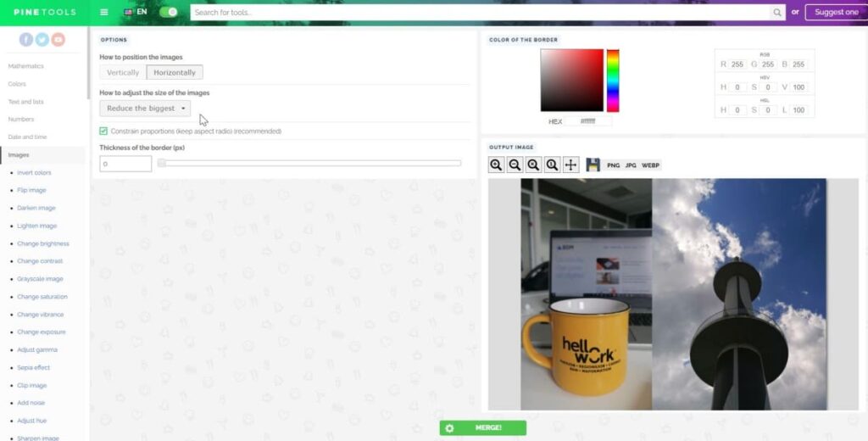The width and height of the screenshot is (868, 441).
Task: Click the RGB B value field
Action: tap(798, 64)
